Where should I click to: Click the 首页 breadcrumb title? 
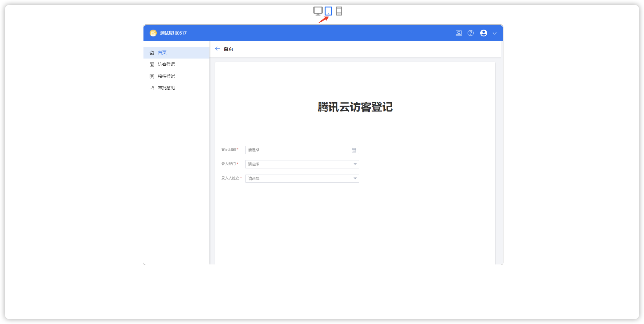228,49
